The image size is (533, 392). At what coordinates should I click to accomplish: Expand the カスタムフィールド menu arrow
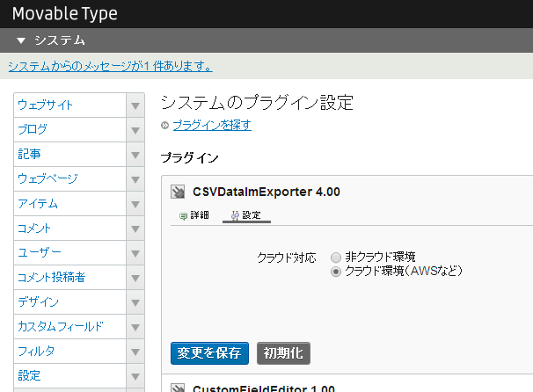coord(135,327)
